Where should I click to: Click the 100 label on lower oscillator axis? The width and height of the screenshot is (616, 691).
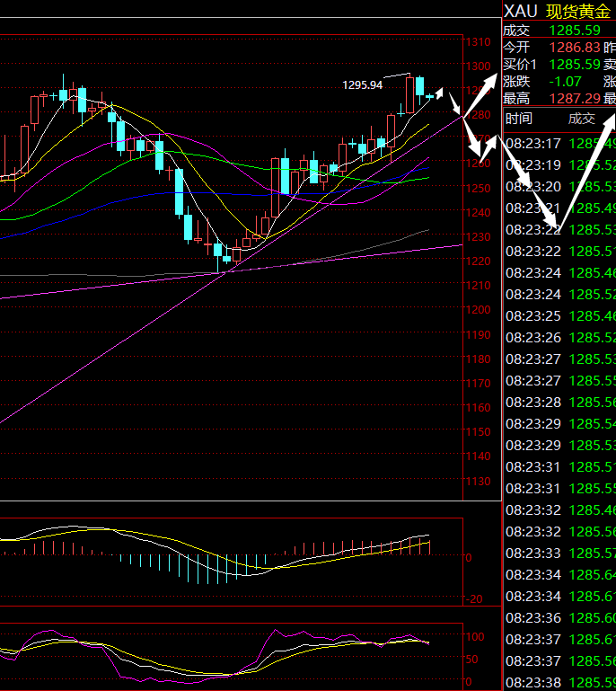475,637
